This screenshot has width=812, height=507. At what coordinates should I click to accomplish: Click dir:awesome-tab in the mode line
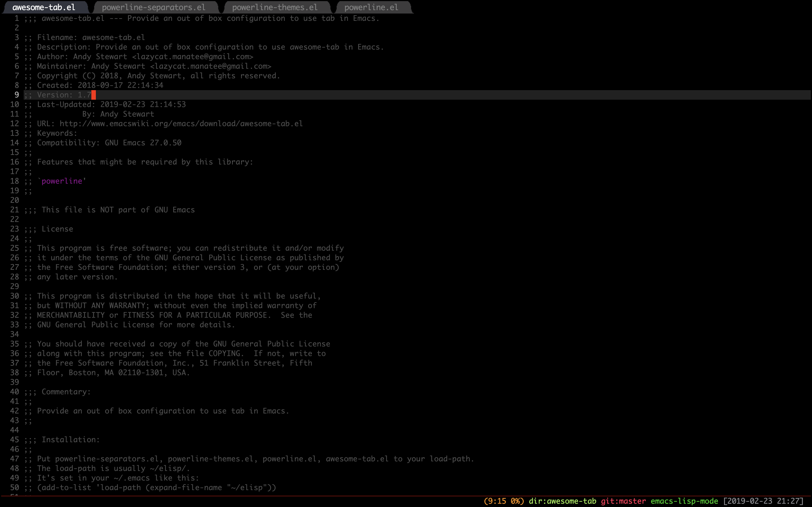(562, 501)
